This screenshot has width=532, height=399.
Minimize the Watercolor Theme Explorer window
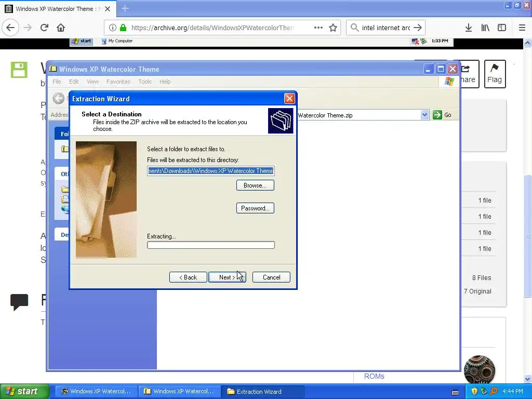(428, 69)
